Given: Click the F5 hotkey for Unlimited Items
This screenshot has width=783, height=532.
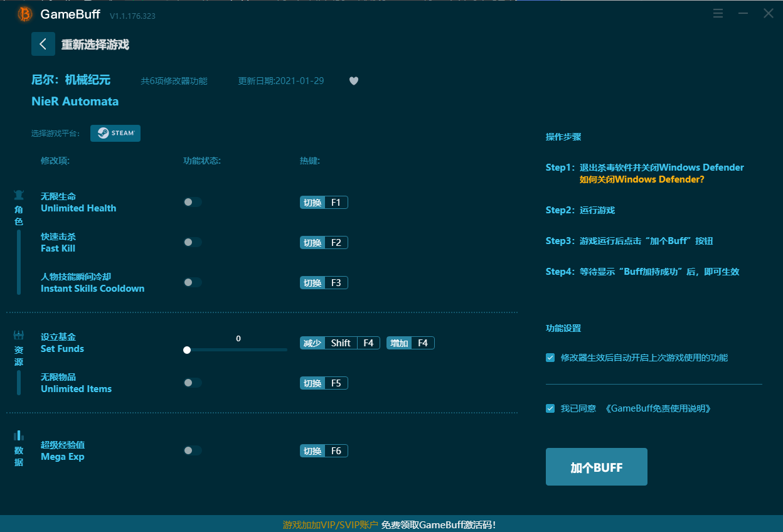Looking at the screenshot, I should (x=324, y=383).
